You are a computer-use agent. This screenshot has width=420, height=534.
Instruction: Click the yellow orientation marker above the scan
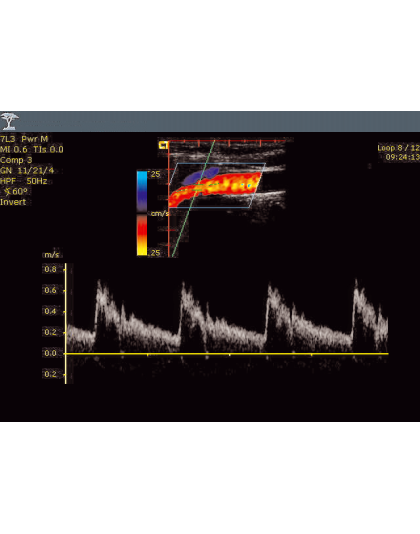tap(164, 145)
